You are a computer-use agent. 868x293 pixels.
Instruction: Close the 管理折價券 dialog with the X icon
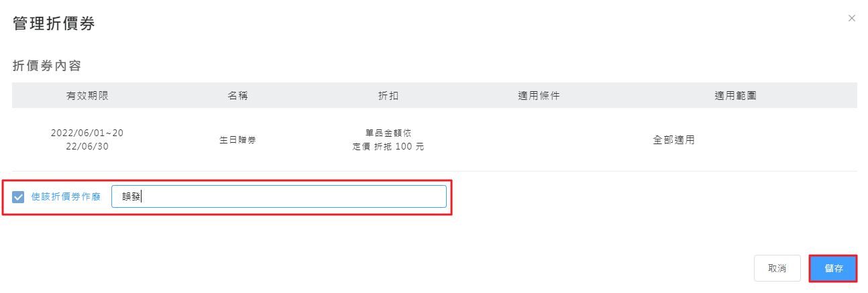tap(852, 18)
